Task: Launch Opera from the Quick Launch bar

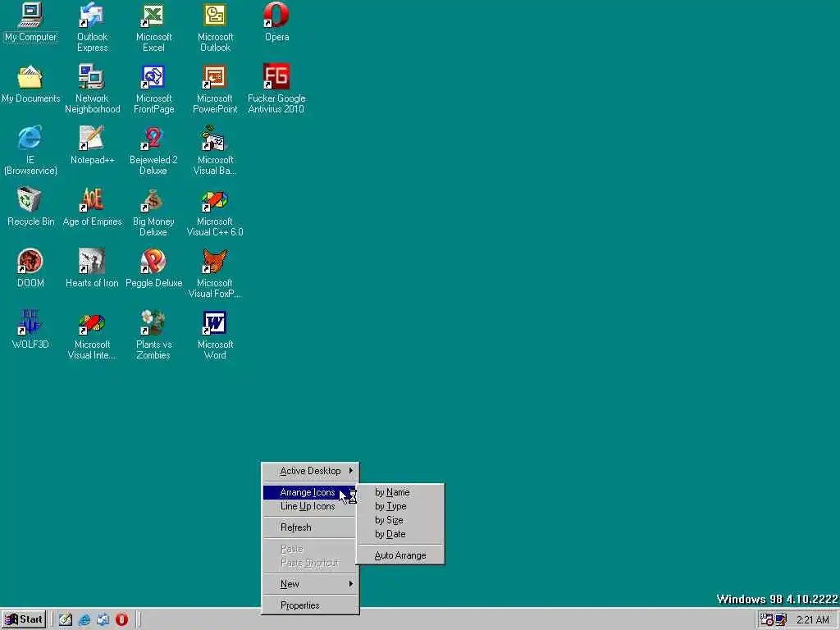Action: click(x=121, y=619)
